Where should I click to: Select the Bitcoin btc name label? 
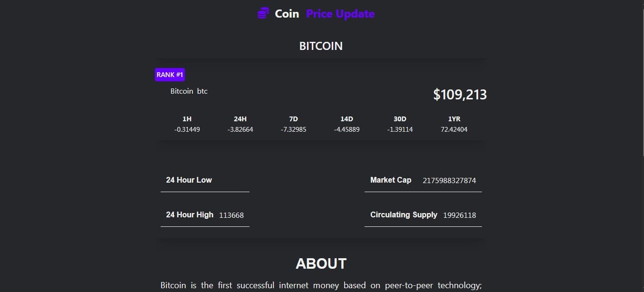point(189,91)
